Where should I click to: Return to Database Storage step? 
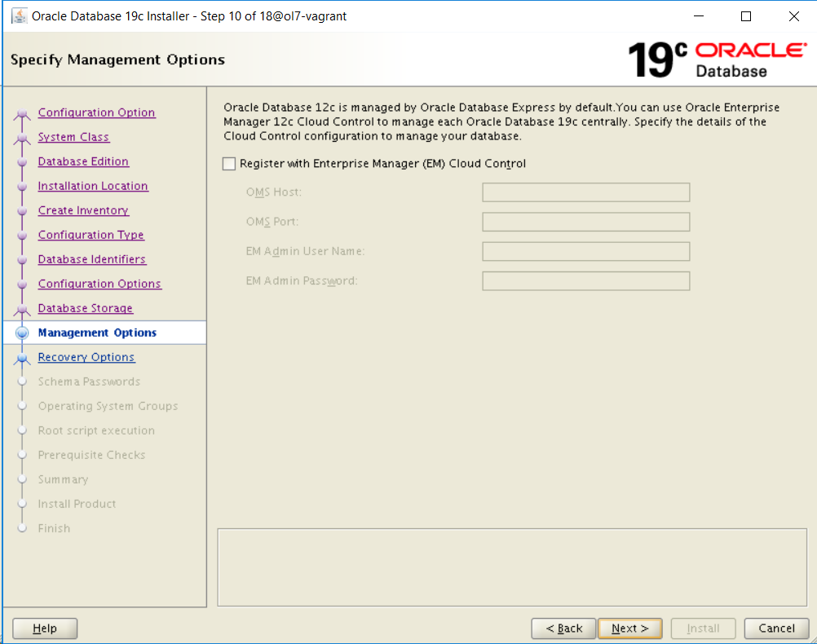click(86, 308)
